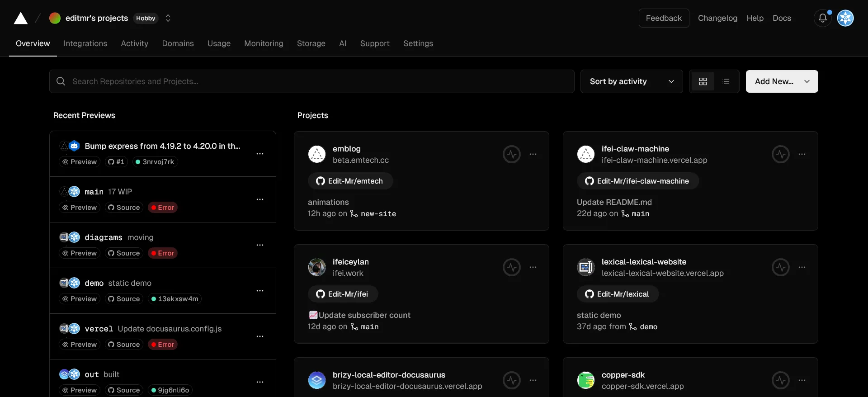
Task: Open brizy-local-editor-docusaurus options menu
Action: pyautogui.click(x=533, y=380)
